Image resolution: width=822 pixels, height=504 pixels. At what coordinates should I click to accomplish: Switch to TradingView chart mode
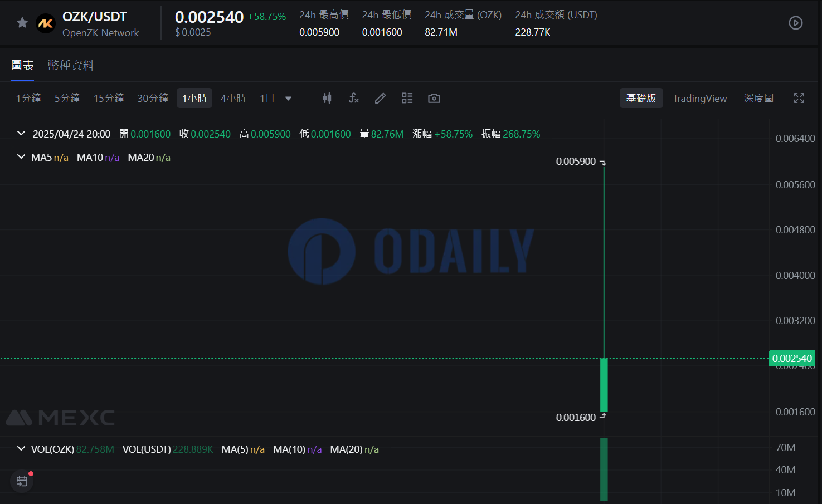[700, 98]
